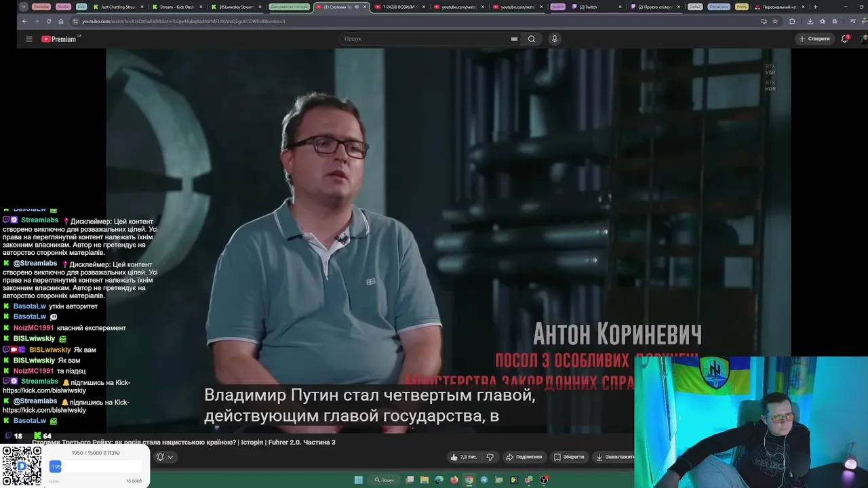
Task: Click the playing video frame
Action: (x=448, y=241)
